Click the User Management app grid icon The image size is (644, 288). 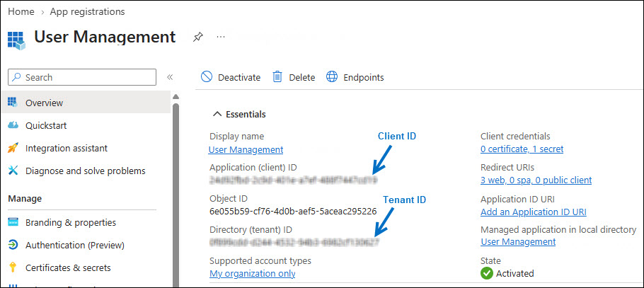16,40
